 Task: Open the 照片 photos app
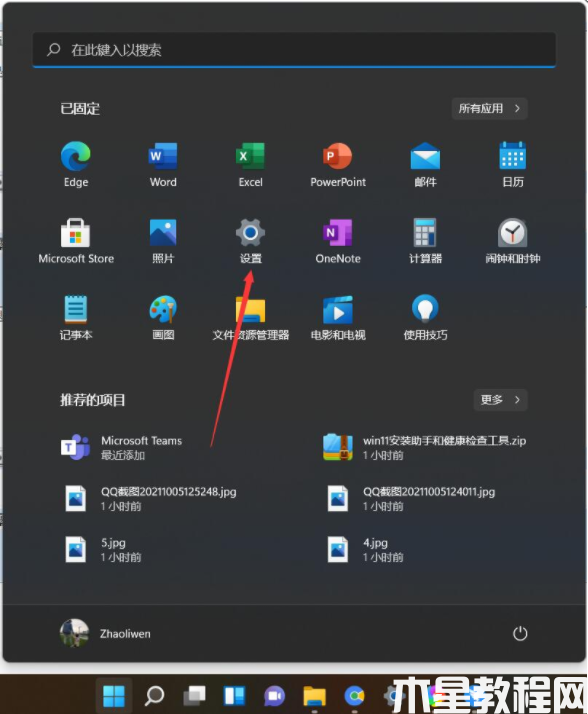point(163,241)
